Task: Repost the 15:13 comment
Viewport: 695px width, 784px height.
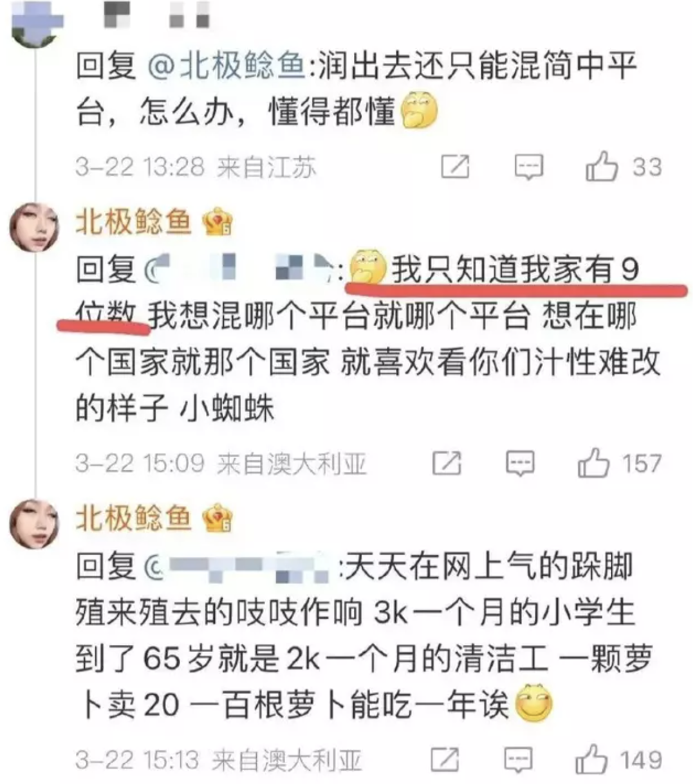Action: pyautogui.click(x=445, y=760)
